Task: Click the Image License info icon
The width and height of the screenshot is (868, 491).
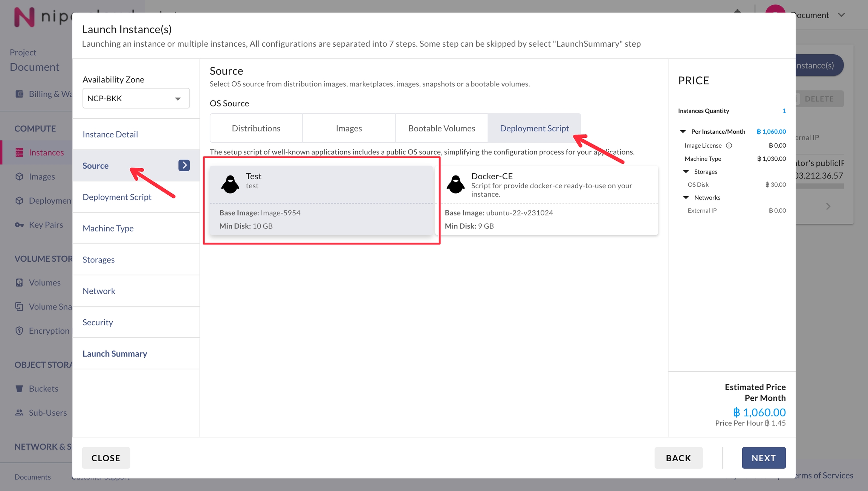Action: point(729,146)
